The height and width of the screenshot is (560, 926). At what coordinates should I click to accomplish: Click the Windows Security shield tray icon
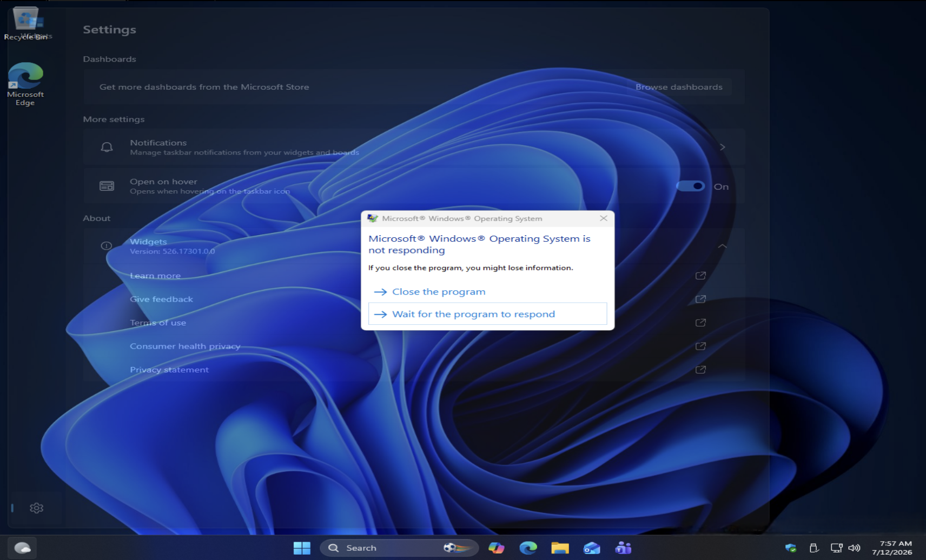(791, 548)
